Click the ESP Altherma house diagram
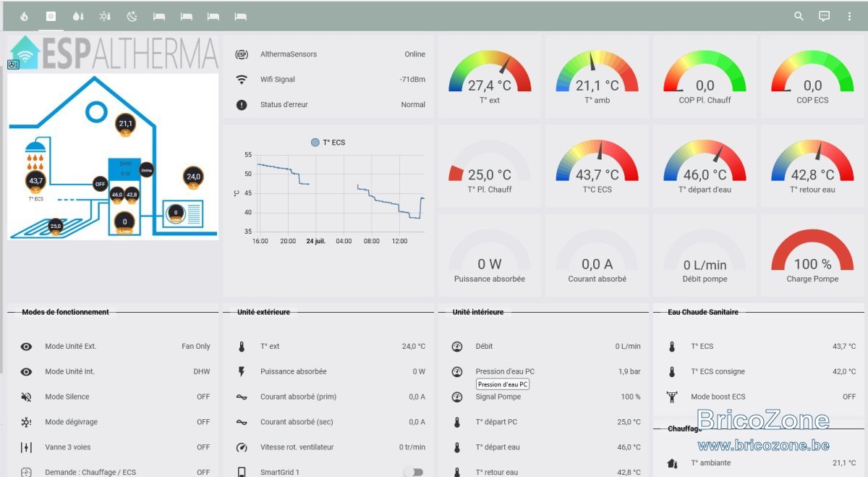 tap(113, 156)
